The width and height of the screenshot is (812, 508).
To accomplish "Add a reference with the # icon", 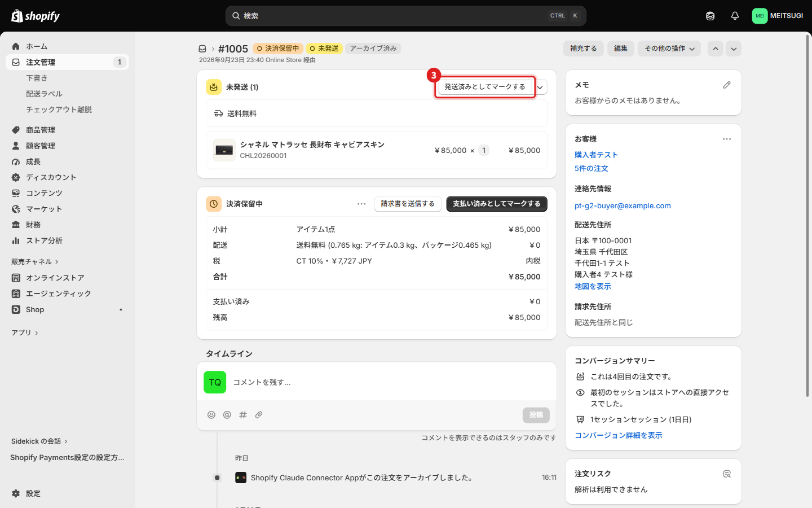I will tap(243, 415).
